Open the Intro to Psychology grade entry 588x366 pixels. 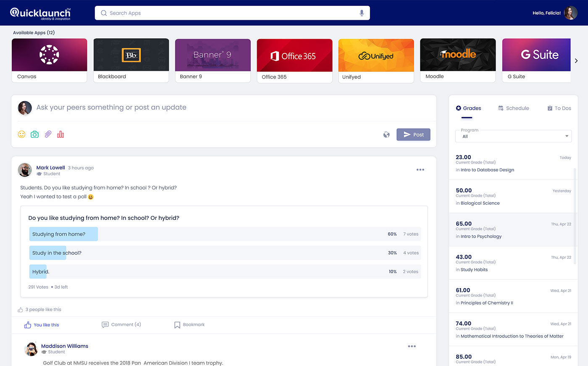click(x=513, y=230)
